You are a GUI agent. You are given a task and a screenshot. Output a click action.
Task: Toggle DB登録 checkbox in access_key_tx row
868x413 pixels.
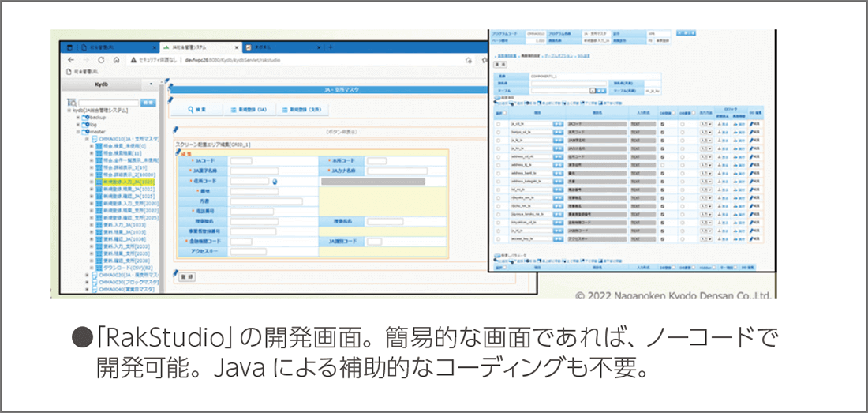pos(663,239)
